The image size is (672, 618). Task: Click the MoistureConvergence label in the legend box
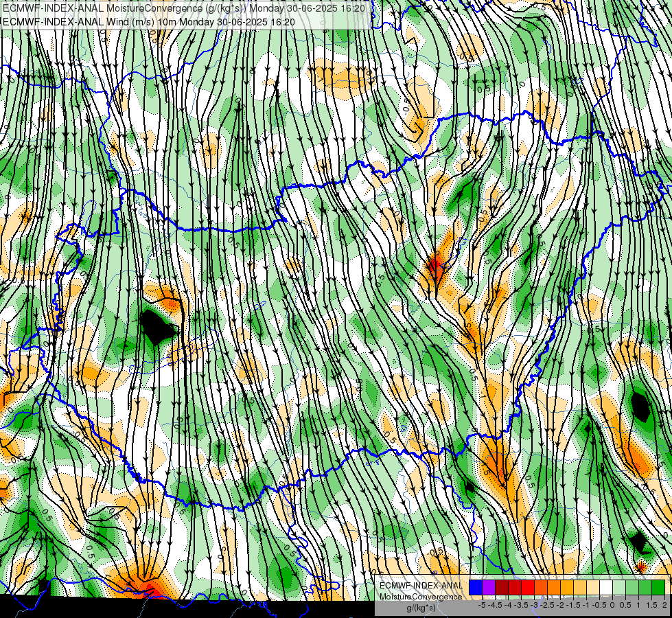coord(421,597)
